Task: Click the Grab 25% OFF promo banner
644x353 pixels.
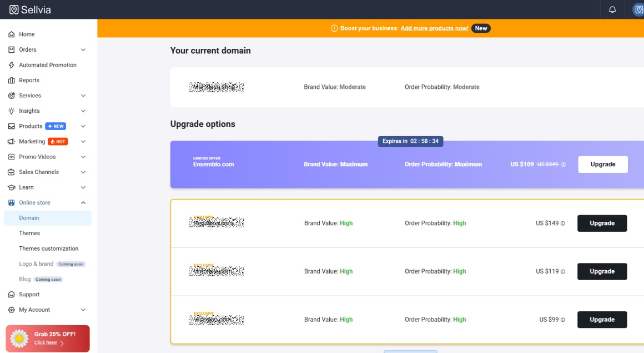Action: [x=47, y=338]
